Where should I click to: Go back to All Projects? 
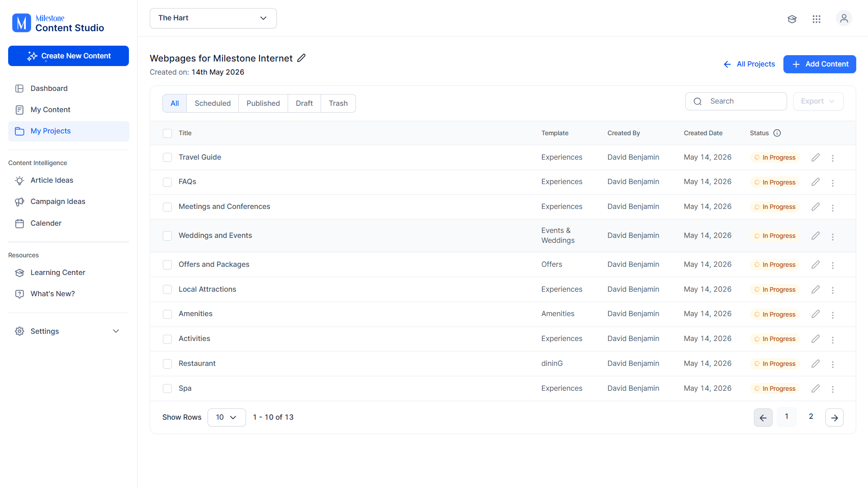pyautogui.click(x=749, y=64)
